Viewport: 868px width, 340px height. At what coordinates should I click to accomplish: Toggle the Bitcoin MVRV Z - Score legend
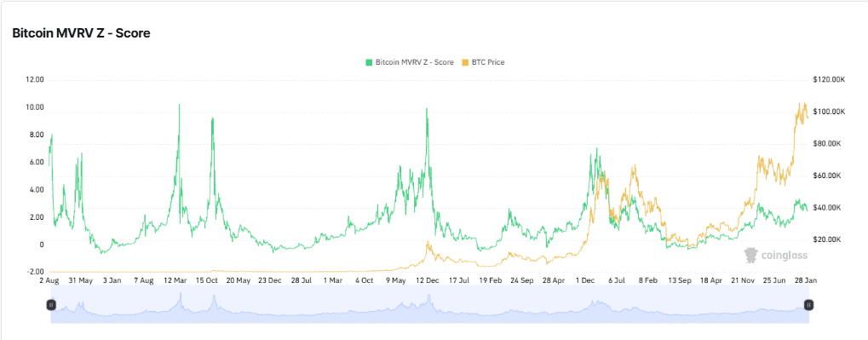click(x=409, y=62)
